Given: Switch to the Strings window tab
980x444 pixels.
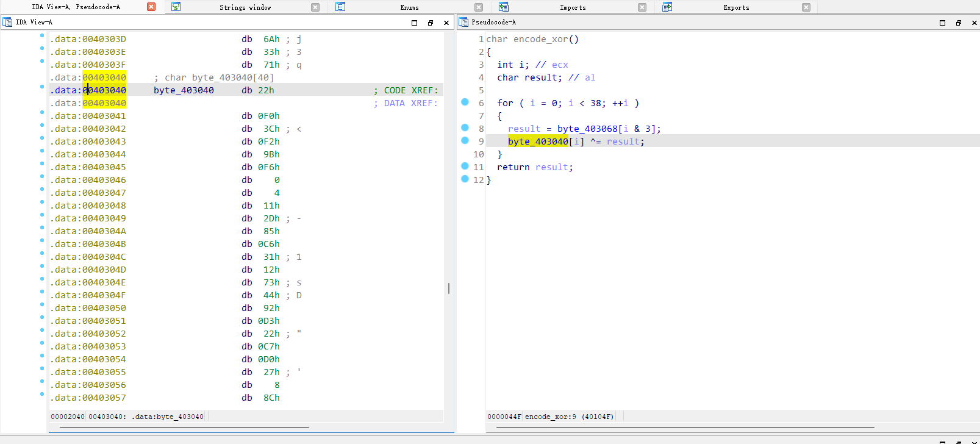Looking at the screenshot, I should coord(245,7).
